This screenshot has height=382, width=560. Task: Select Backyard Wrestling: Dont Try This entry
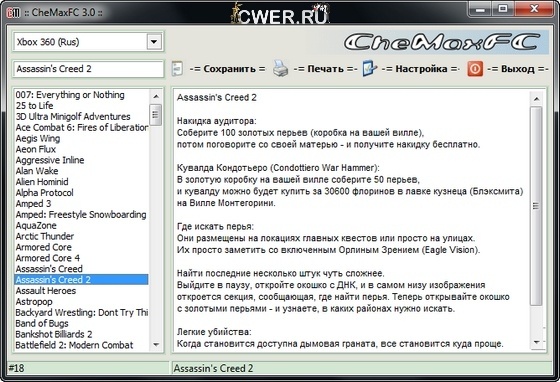click(82, 313)
